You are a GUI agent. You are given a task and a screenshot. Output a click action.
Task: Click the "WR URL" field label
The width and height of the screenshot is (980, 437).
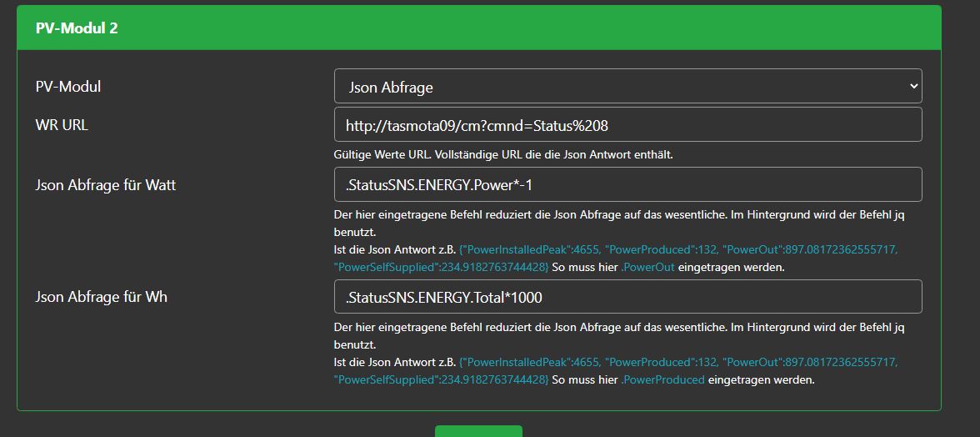click(x=62, y=124)
